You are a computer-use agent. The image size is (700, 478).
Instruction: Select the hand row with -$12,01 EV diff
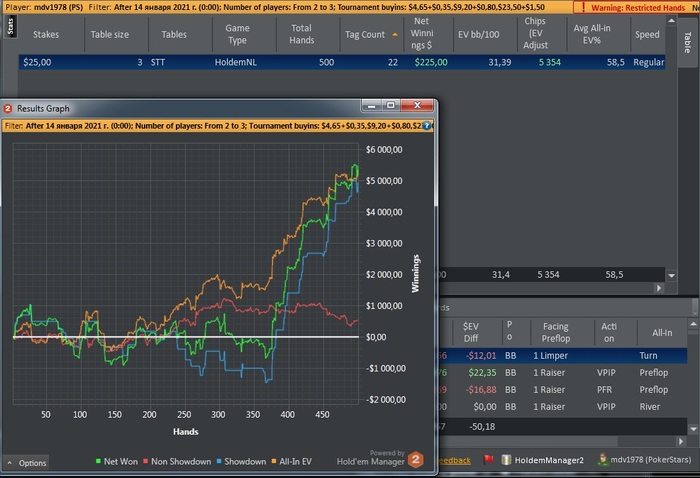[x=563, y=356]
